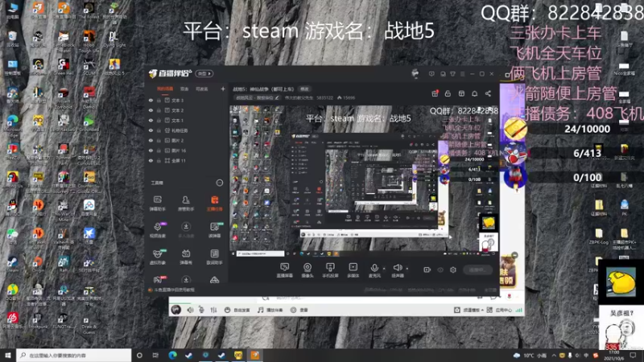Open the message icon in title bar
The height and width of the screenshot is (362, 644).
(x=431, y=74)
